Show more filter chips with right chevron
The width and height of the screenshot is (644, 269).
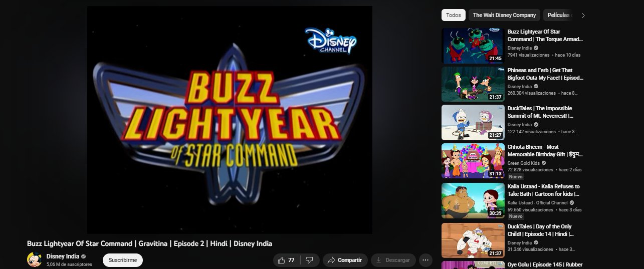(583, 15)
